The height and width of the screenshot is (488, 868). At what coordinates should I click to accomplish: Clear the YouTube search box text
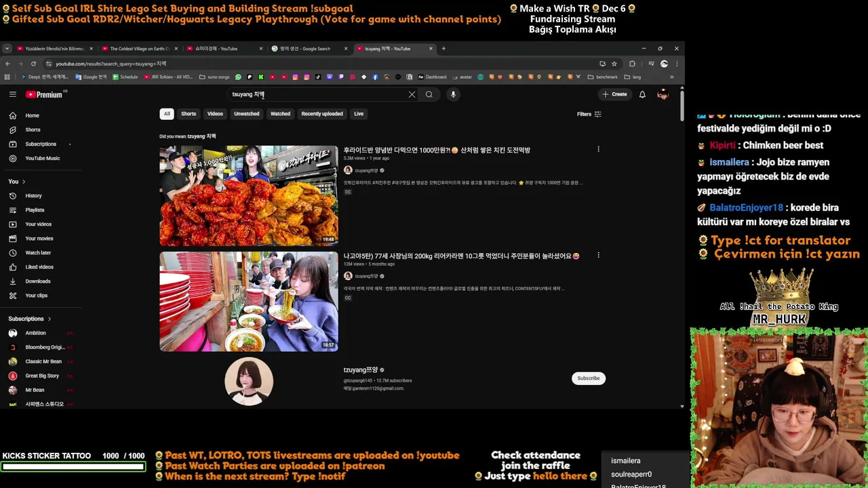click(412, 94)
